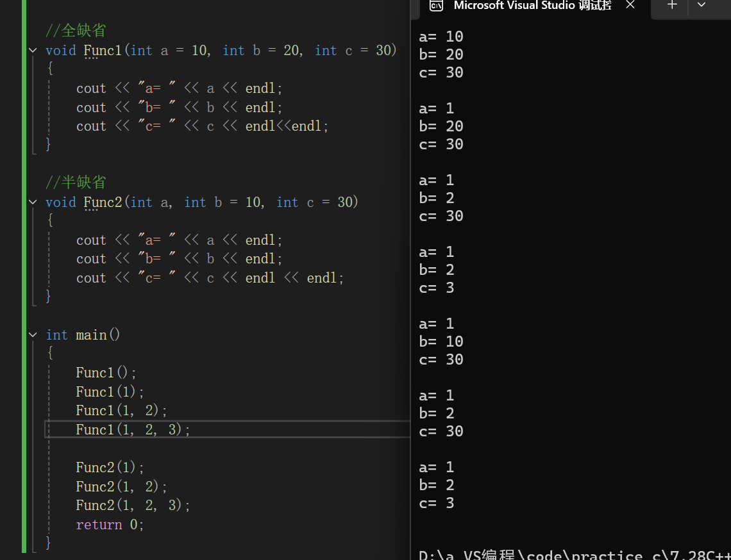Click parameter default 'int b = 20'

261,51
